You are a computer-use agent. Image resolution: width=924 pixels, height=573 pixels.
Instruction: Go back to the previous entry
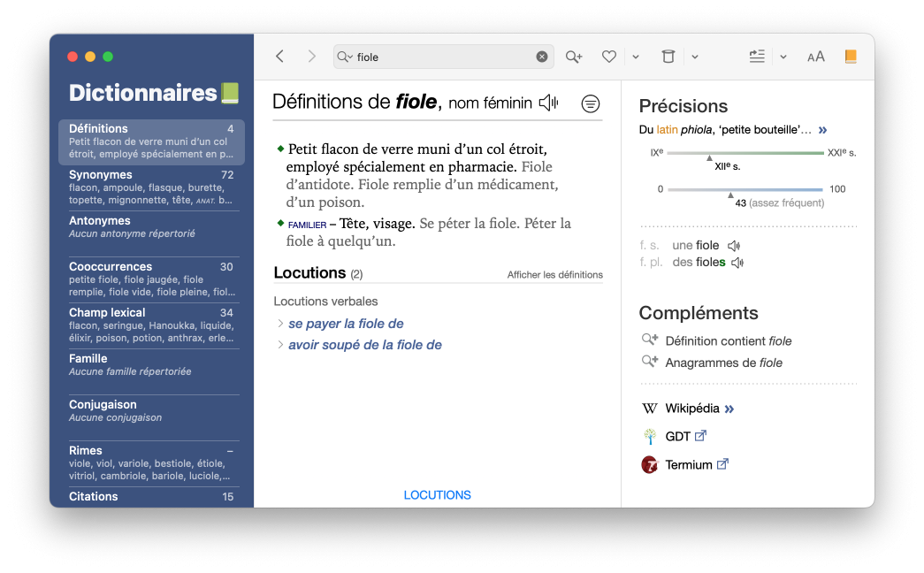pyautogui.click(x=279, y=57)
